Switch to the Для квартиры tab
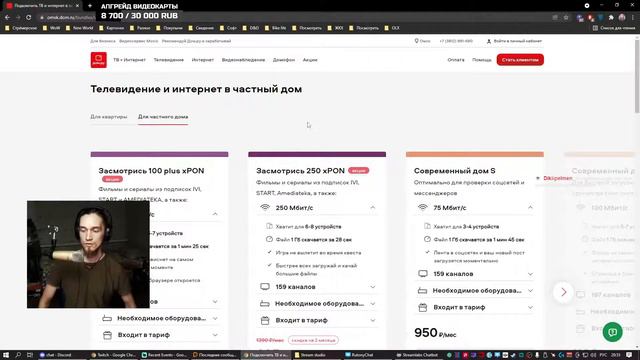The height and width of the screenshot is (360, 640). (x=109, y=117)
